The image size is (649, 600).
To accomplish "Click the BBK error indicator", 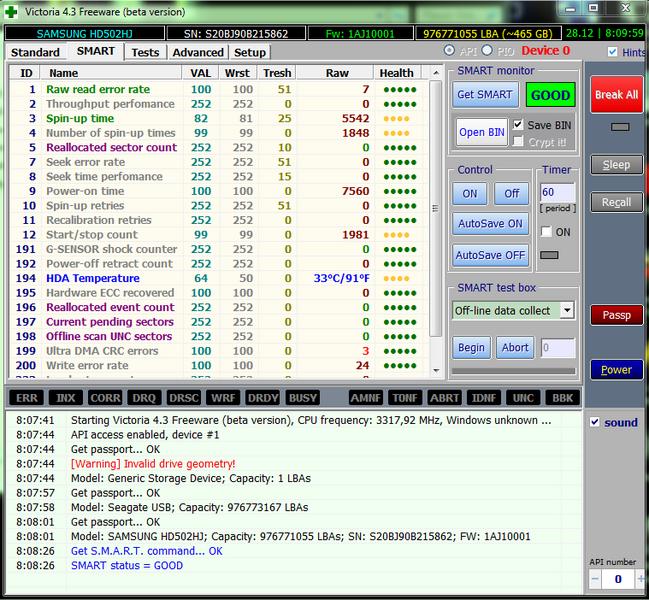I will point(562,398).
